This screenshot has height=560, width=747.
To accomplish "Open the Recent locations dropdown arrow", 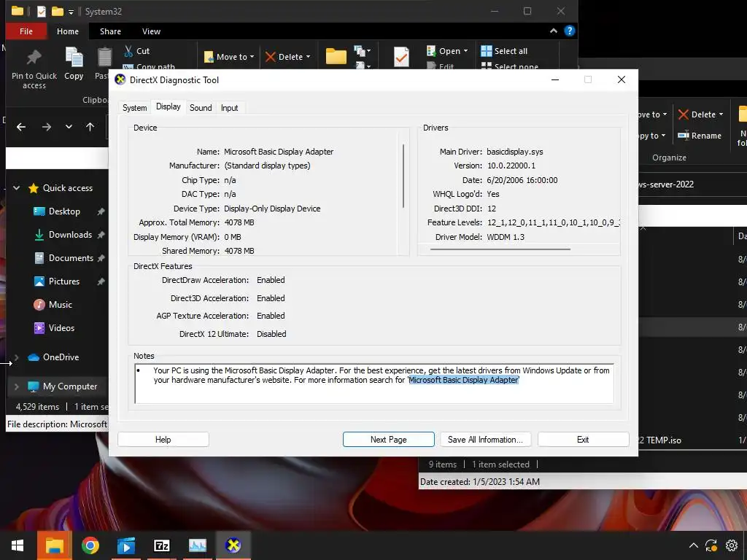I will click(69, 127).
